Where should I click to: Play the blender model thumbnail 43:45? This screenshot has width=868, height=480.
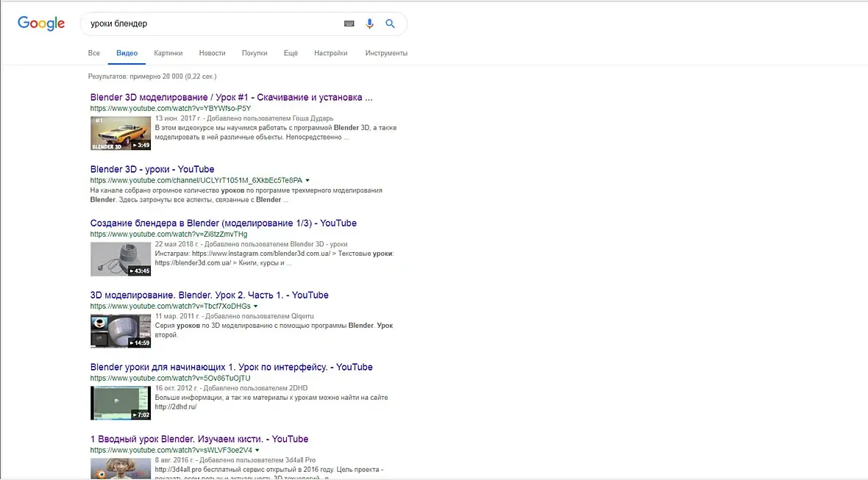121,259
